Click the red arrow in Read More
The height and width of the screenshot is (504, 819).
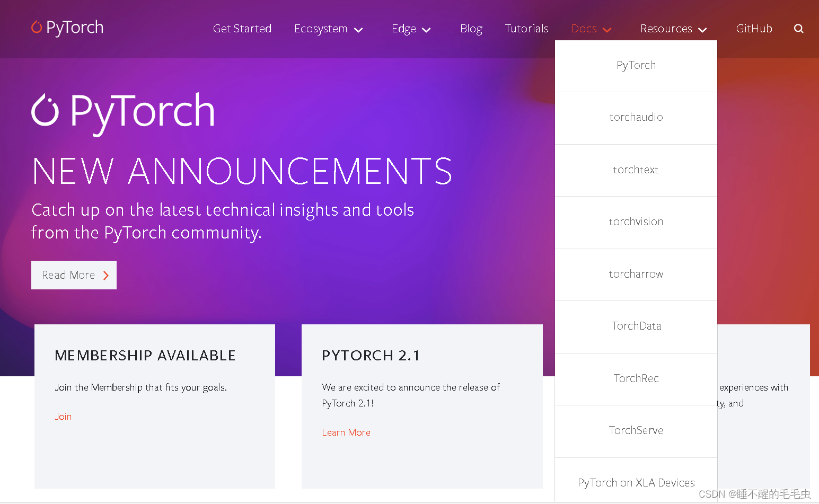106,276
